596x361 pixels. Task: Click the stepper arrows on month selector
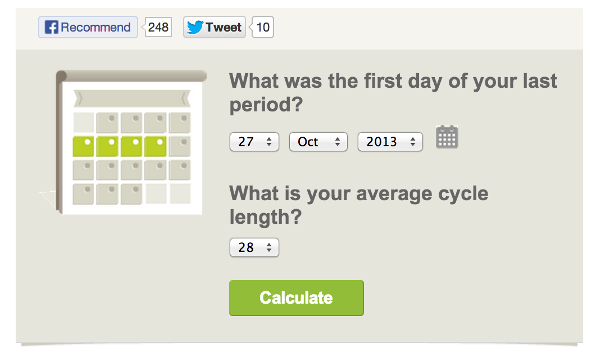tap(337, 142)
